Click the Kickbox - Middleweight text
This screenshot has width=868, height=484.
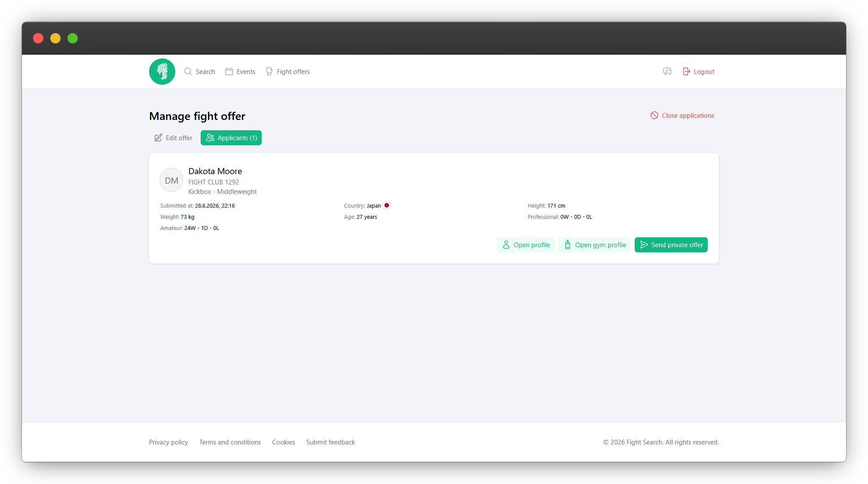(223, 191)
